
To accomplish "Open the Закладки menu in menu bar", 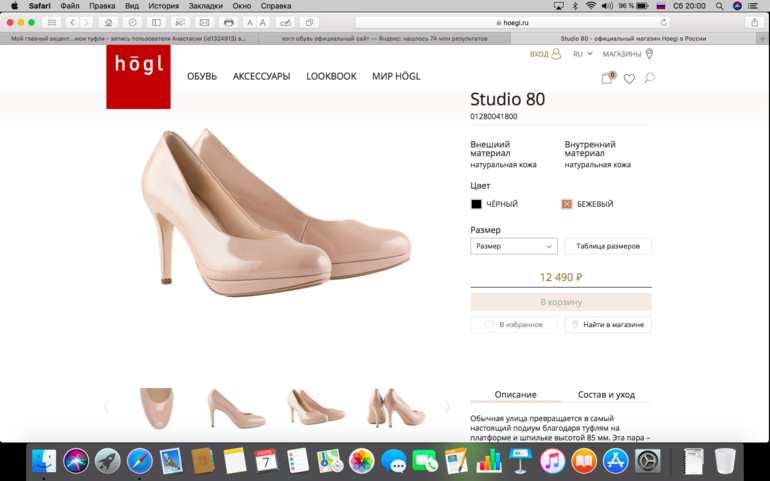I will (205, 6).
